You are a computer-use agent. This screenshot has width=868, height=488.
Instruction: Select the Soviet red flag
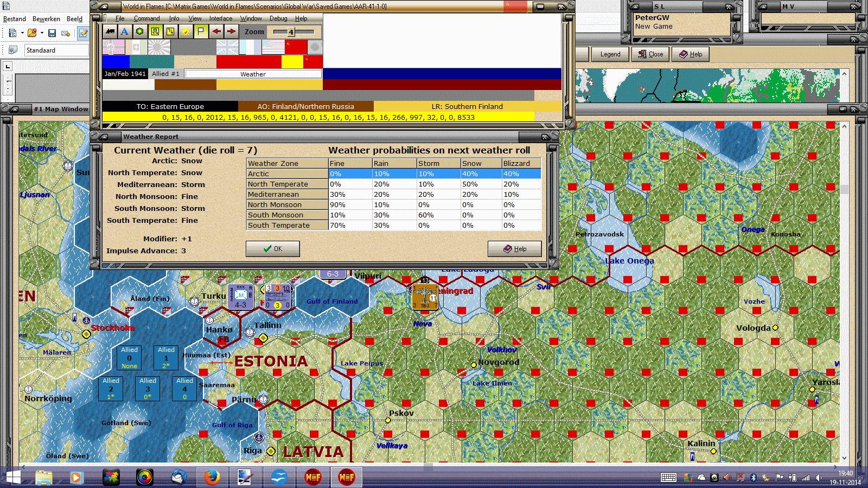pos(296,47)
